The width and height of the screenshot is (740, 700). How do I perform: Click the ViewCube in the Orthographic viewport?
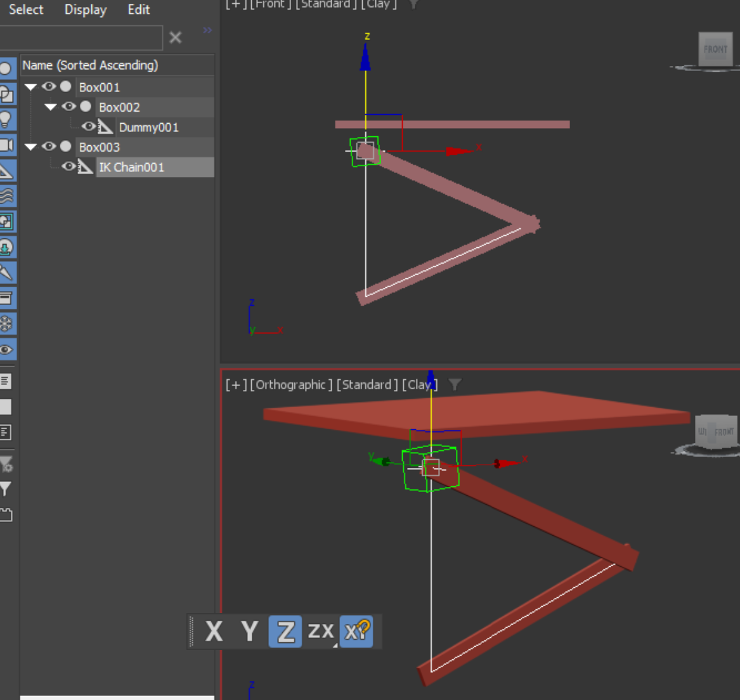(x=715, y=431)
